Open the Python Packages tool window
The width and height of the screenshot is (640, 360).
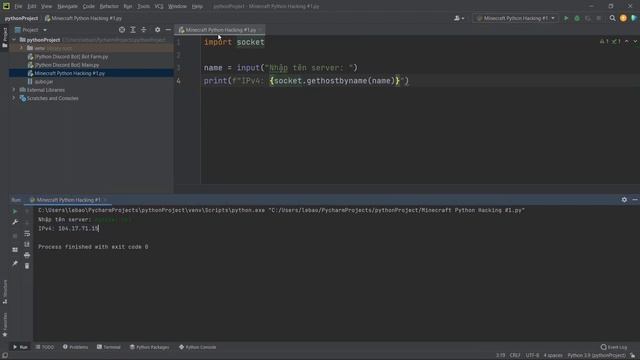pos(149,347)
